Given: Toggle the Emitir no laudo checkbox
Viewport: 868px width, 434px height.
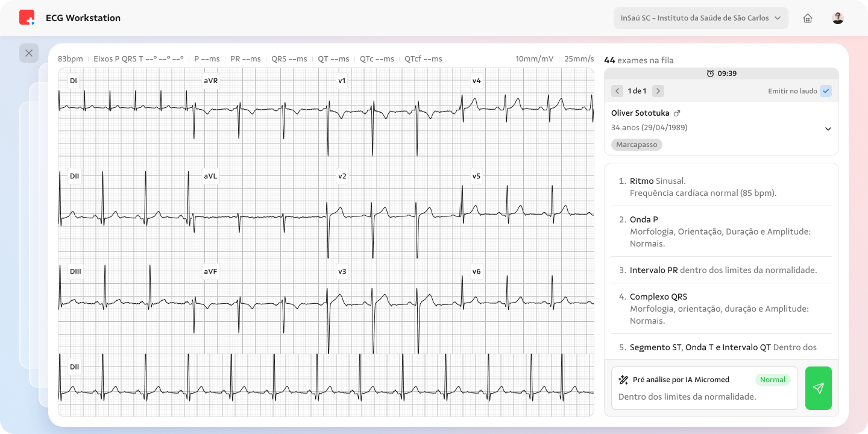Looking at the screenshot, I should pyautogui.click(x=826, y=91).
